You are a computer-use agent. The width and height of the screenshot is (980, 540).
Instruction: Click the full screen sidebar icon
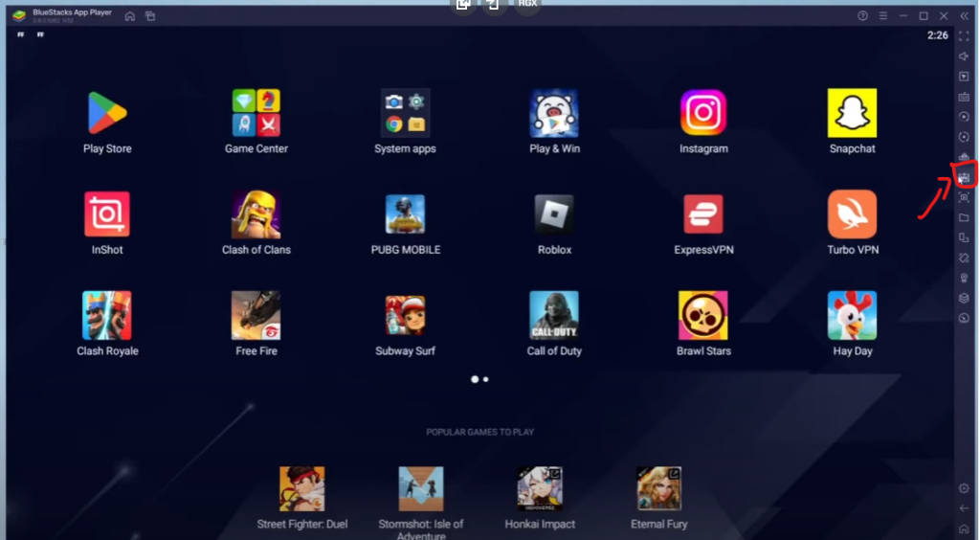[964, 36]
